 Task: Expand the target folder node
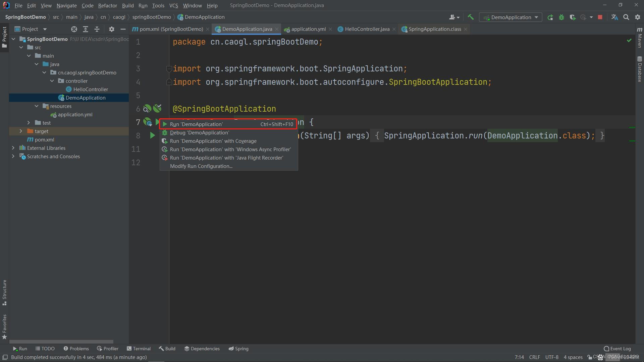click(x=21, y=131)
